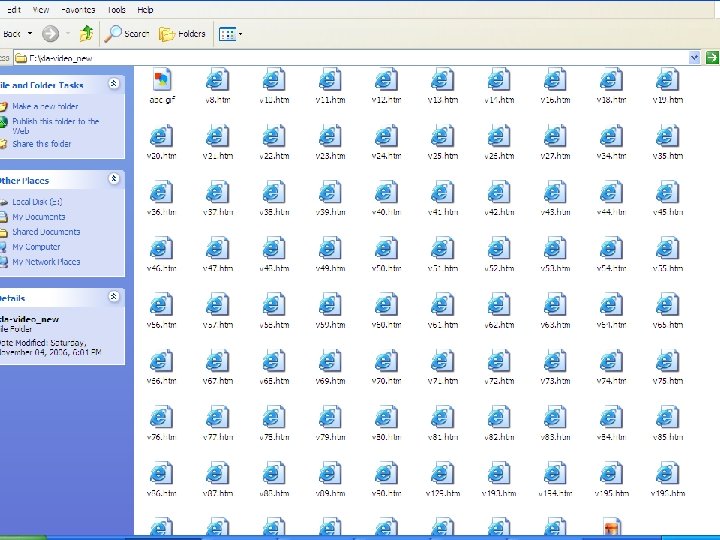Select the v125.htm file icon
Image resolution: width=720 pixels, height=540 pixels.
pos(443,474)
